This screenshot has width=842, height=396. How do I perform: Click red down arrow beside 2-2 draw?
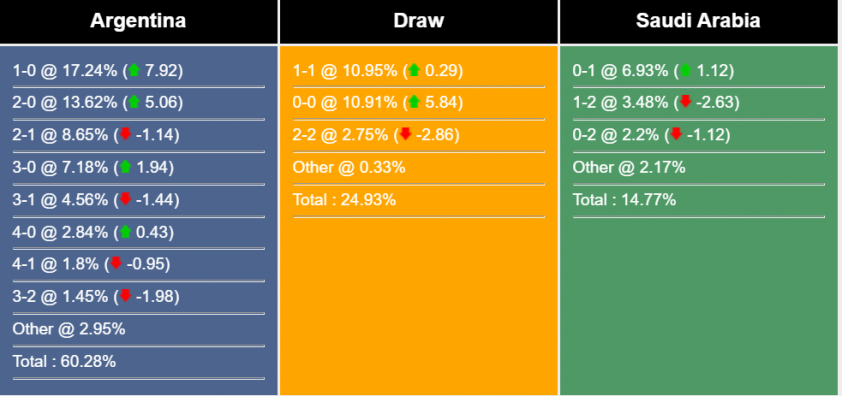(x=405, y=134)
